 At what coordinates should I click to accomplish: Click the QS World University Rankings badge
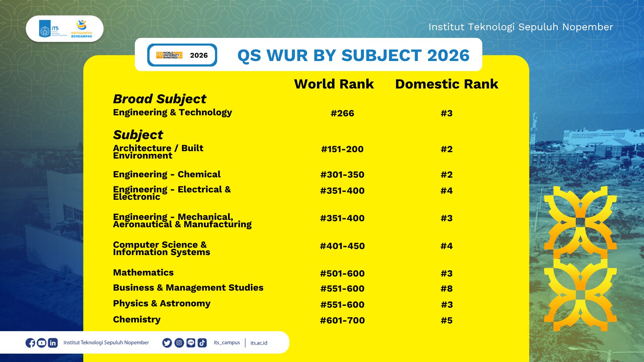170,54
